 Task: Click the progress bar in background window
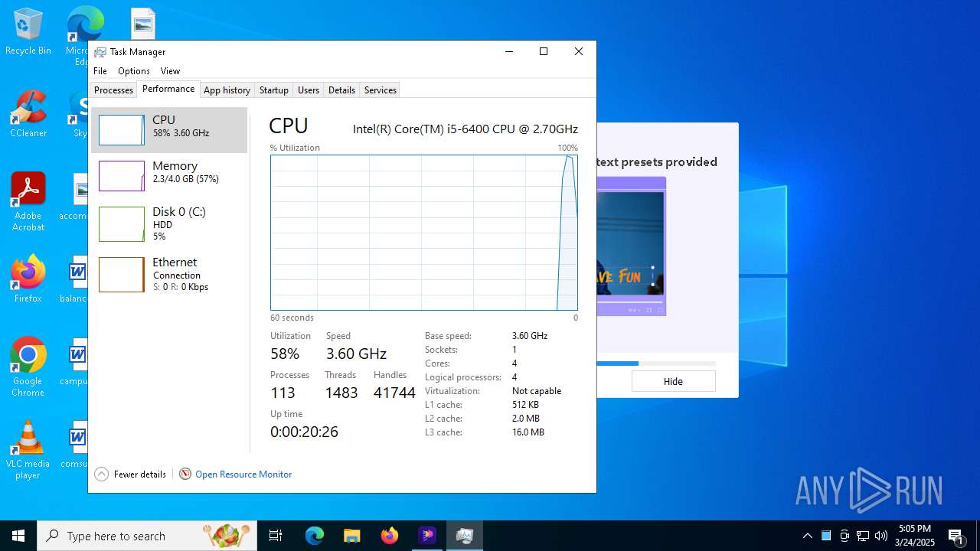(656, 364)
